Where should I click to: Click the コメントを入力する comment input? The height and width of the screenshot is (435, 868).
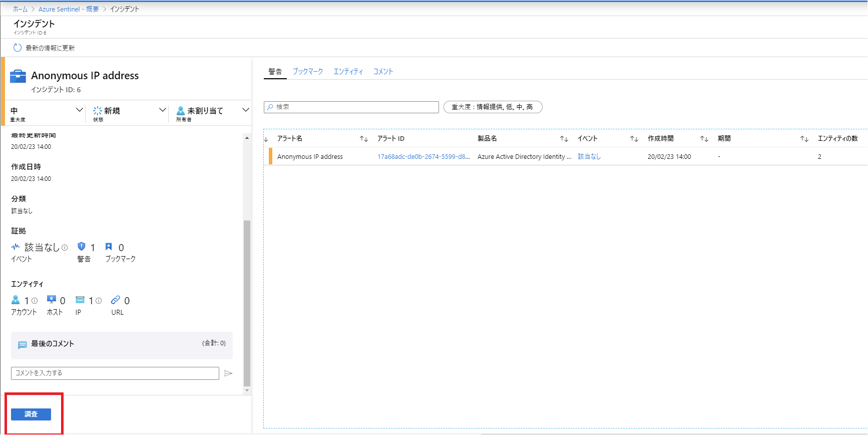point(115,373)
